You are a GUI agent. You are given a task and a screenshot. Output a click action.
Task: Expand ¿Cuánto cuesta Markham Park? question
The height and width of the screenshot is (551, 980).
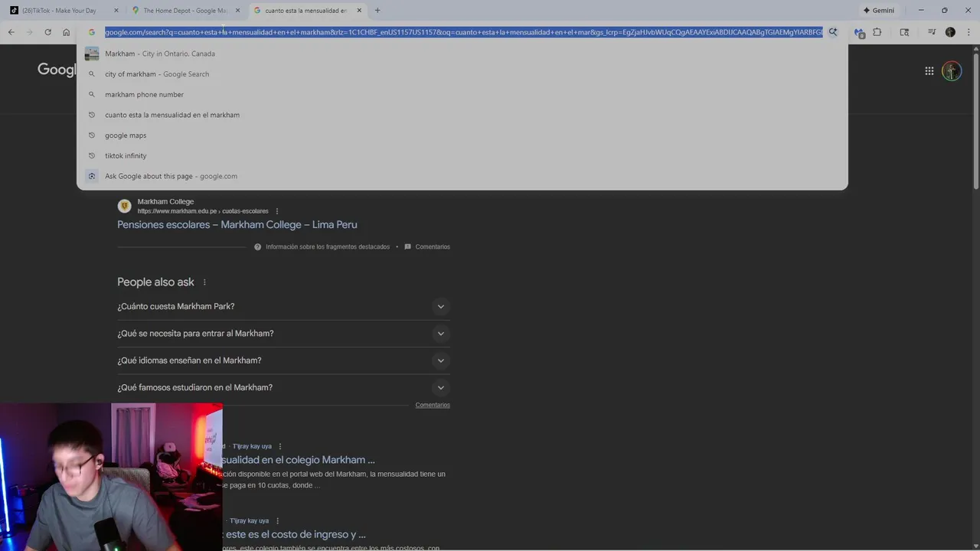pos(283,306)
